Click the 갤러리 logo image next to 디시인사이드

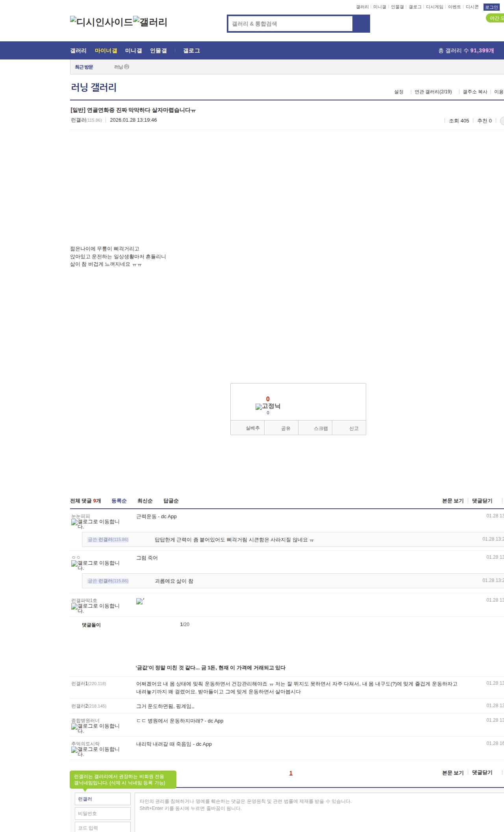[150, 22]
